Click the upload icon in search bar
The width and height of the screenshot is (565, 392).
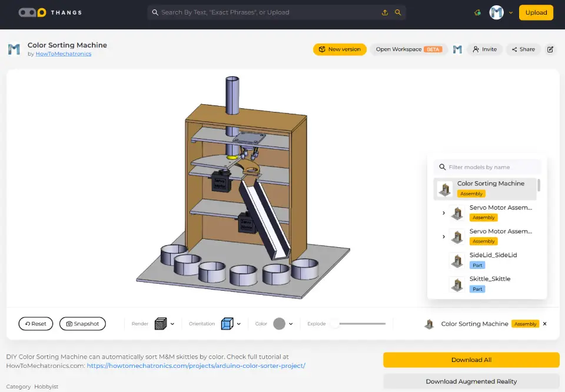click(385, 12)
